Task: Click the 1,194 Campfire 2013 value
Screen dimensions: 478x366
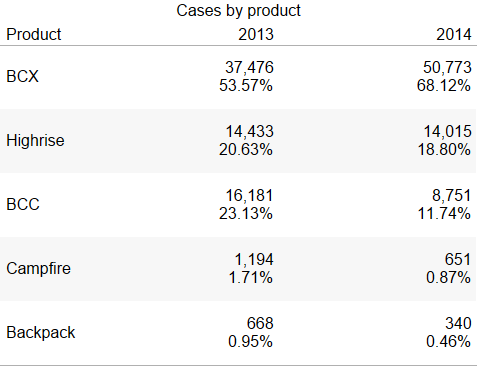Action: click(254, 259)
